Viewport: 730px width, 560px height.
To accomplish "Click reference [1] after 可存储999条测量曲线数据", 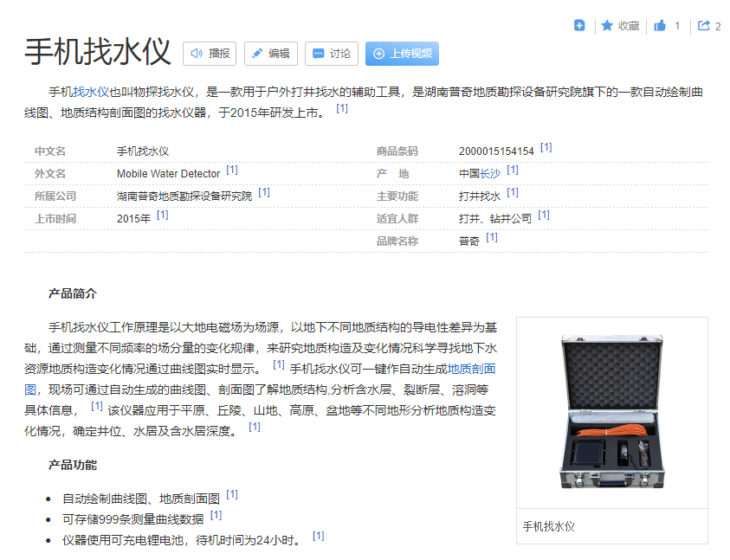I will 216,515.
